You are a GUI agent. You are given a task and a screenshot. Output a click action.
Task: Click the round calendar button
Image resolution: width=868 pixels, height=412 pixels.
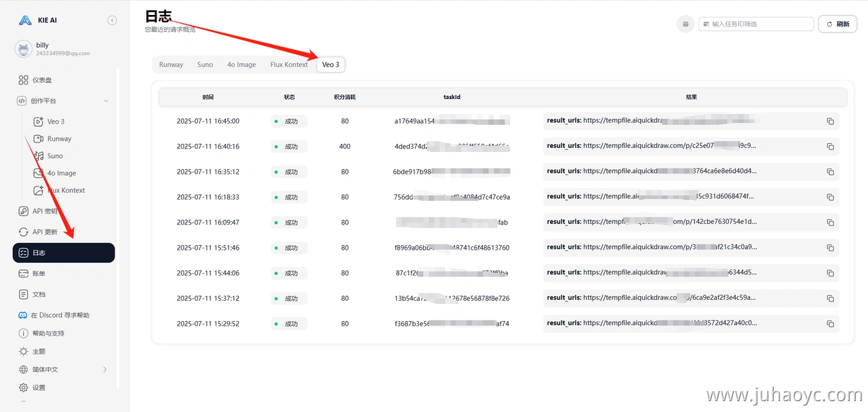pos(686,24)
